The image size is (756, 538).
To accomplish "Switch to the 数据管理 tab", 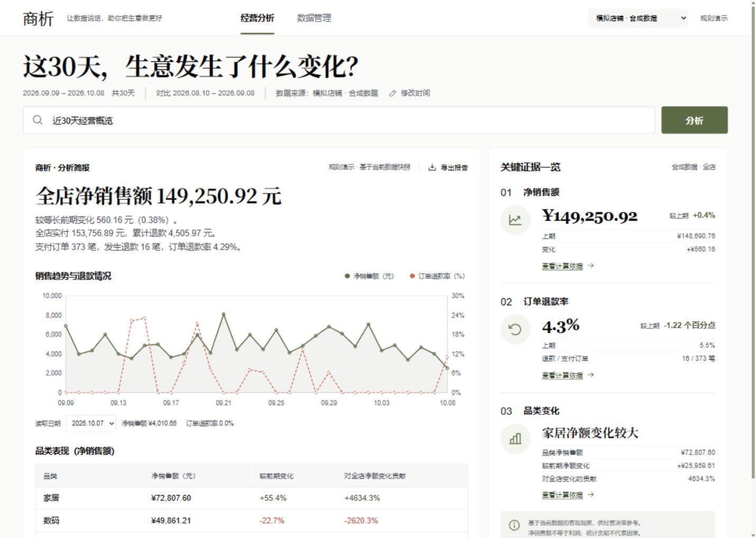I will tap(314, 18).
